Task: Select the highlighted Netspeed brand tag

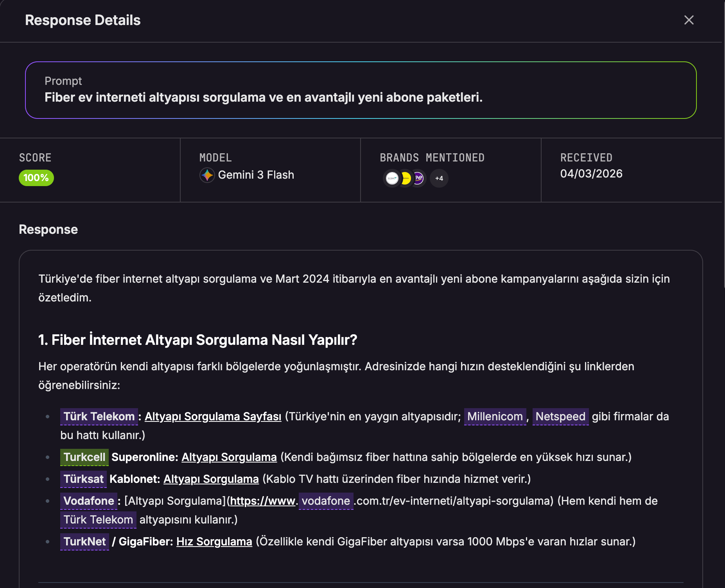Action: coord(560,416)
